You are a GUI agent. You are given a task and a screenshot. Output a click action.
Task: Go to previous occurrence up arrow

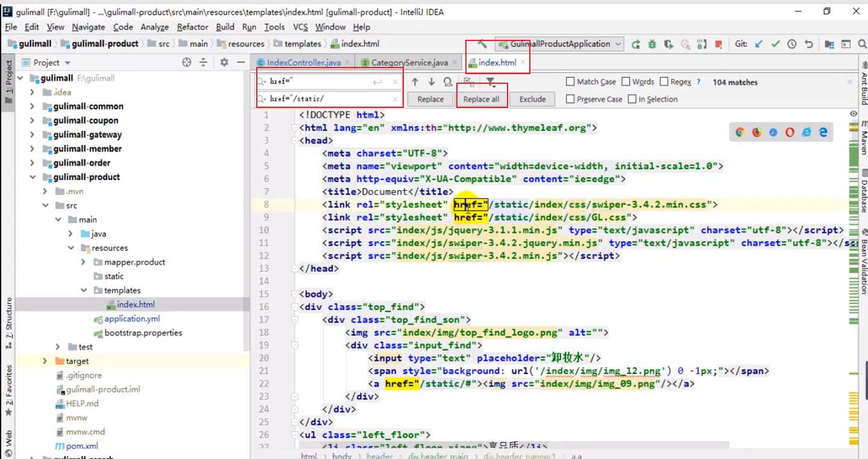click(x=415, y=82)
